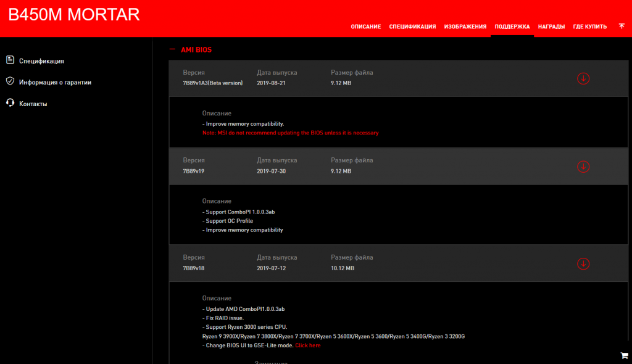Click release date 2019-07-30
Screen dimensions: 632x364
272,171
